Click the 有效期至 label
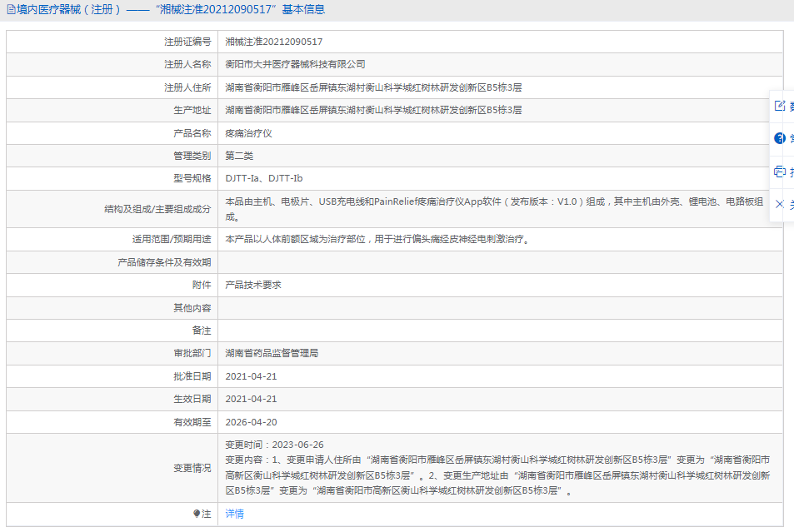The width and height of the screenshot is (794, 532). 192,422
